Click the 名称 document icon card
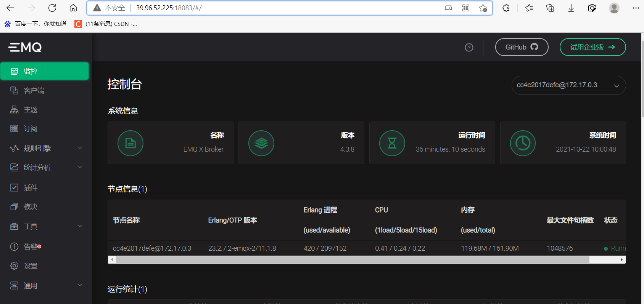The width and height of the screenshot is (644, 304). [130, 143]
